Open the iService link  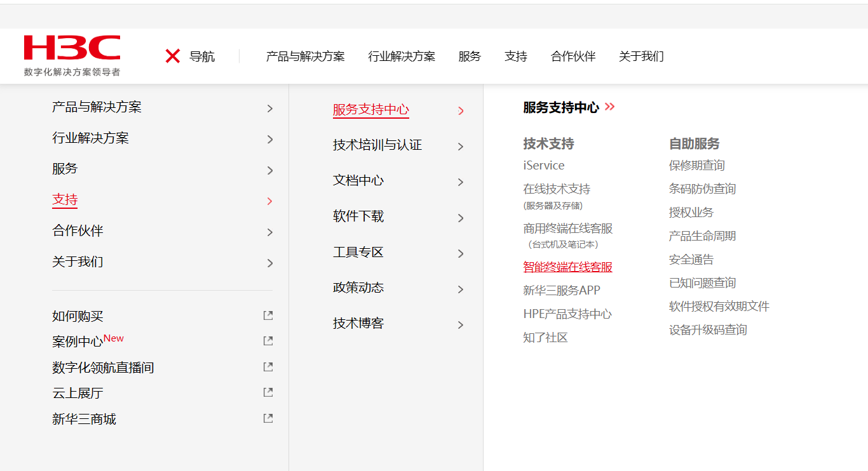tap(543, 166)
